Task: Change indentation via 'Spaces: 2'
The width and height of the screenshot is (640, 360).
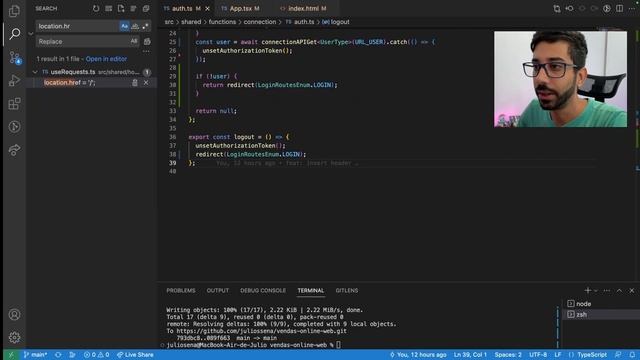Action: tap(508, 355)
